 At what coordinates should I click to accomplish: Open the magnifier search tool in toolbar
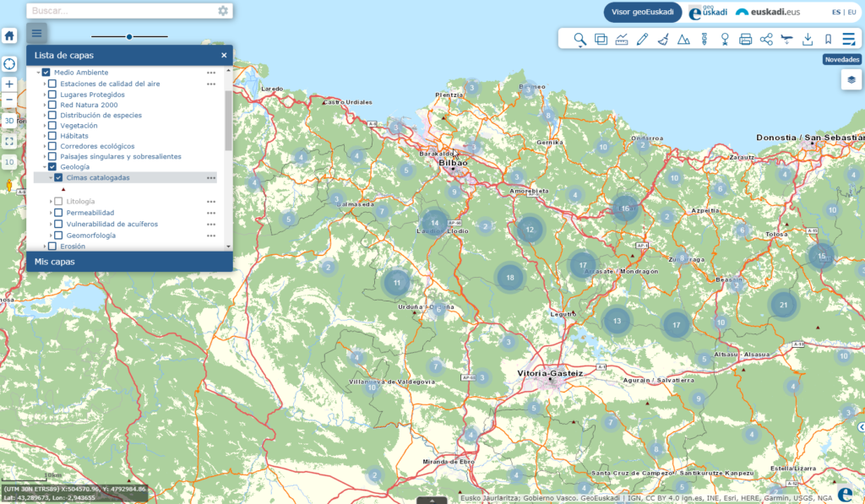579,39
